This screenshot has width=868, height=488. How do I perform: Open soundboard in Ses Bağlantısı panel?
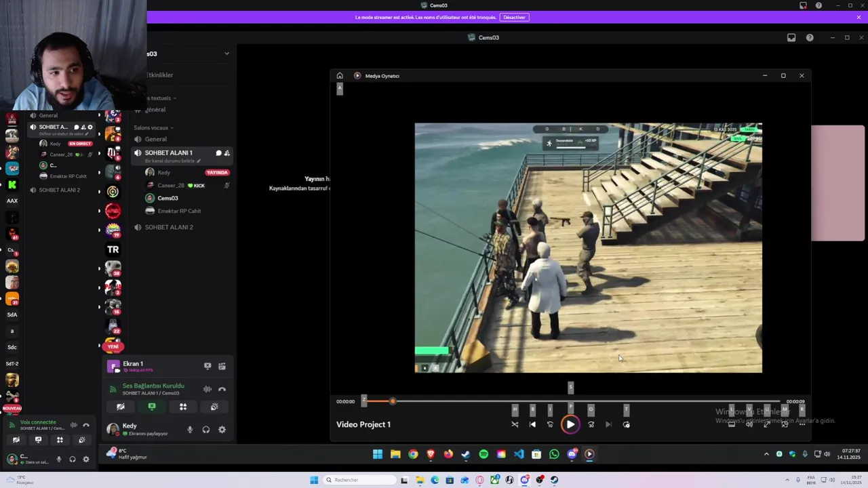(214, 407)
